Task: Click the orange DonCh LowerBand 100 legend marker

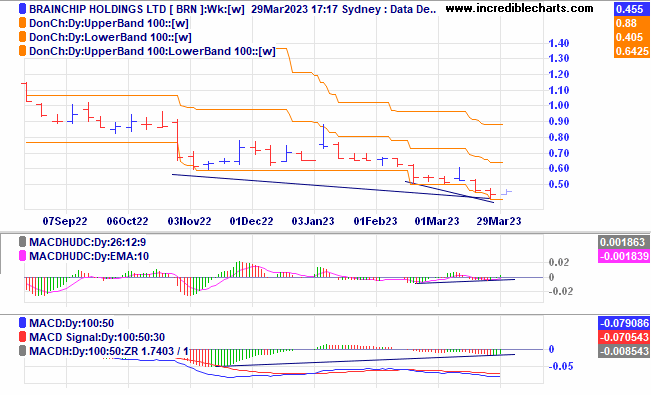Action: (x=22, y=37)
